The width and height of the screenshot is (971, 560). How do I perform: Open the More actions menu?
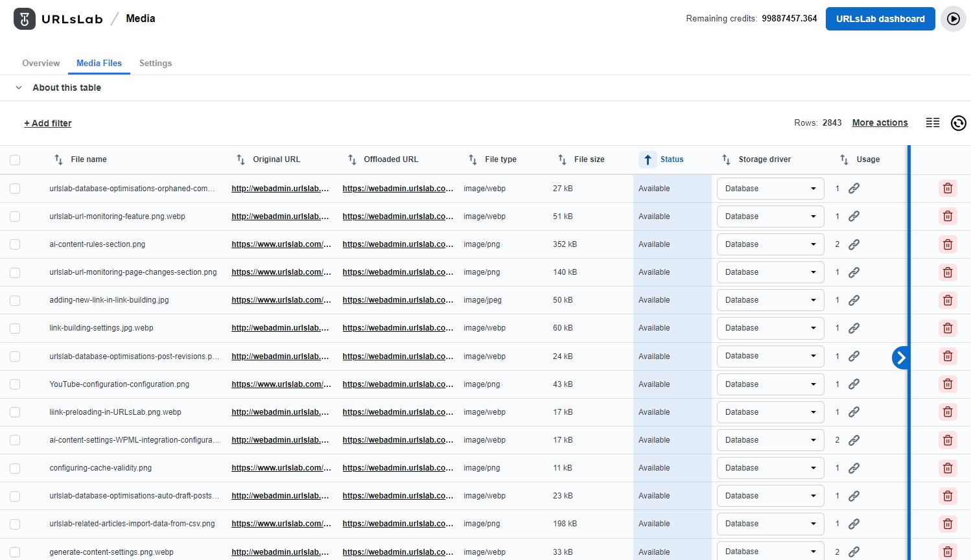pos(880,122)
